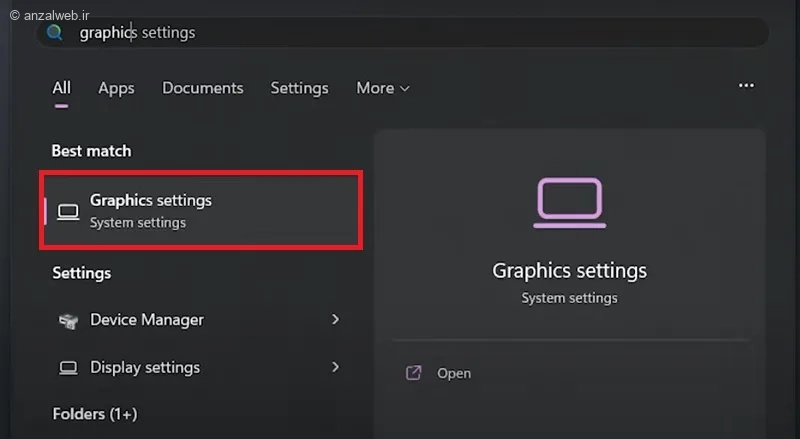This screenshot has height=439, width=800.
Task: Click the Graphics settings title in preview
Action: [569, 271]
